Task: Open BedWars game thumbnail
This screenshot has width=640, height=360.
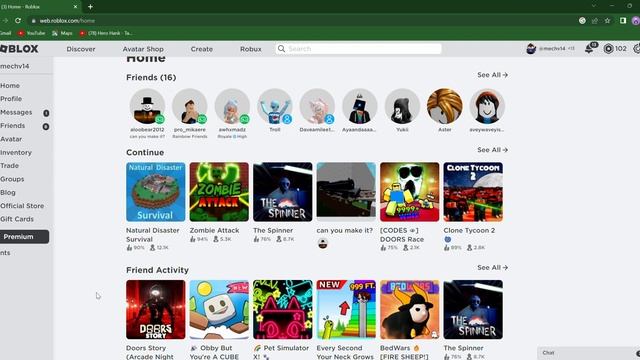Action: coord(410,309)
